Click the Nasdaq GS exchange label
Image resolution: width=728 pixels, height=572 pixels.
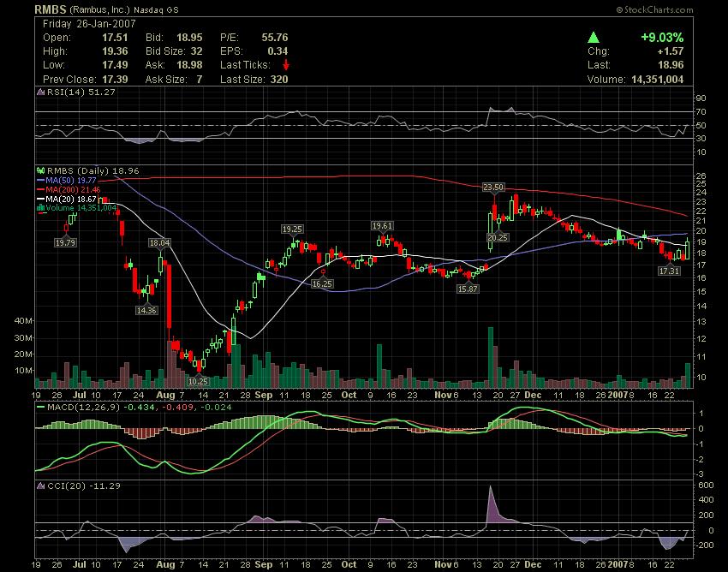click(156, 9)
